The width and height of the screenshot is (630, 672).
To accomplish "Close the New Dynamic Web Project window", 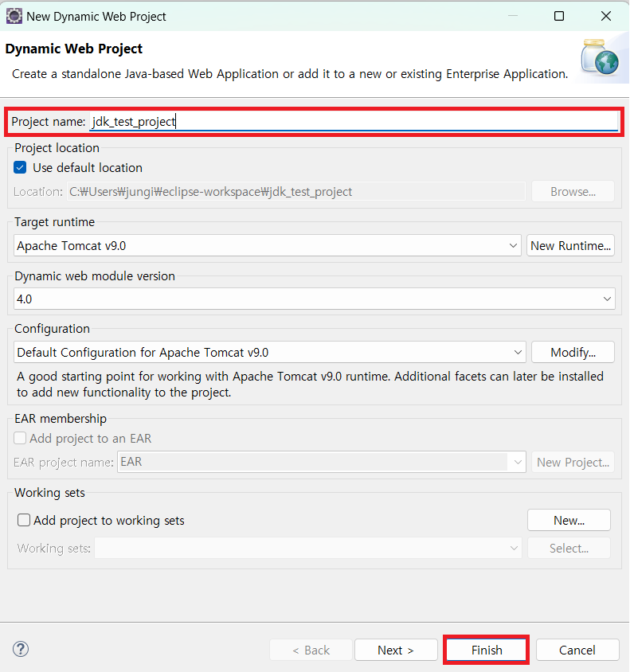I will click(606, 16).
